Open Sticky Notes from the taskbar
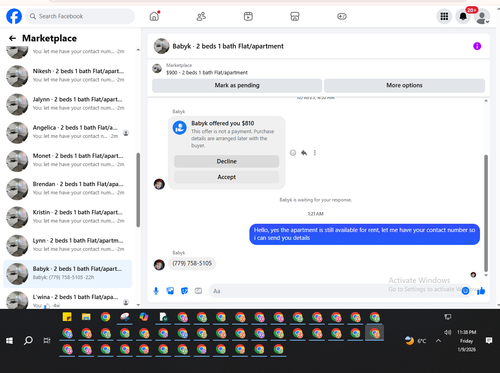 [67, 317]
